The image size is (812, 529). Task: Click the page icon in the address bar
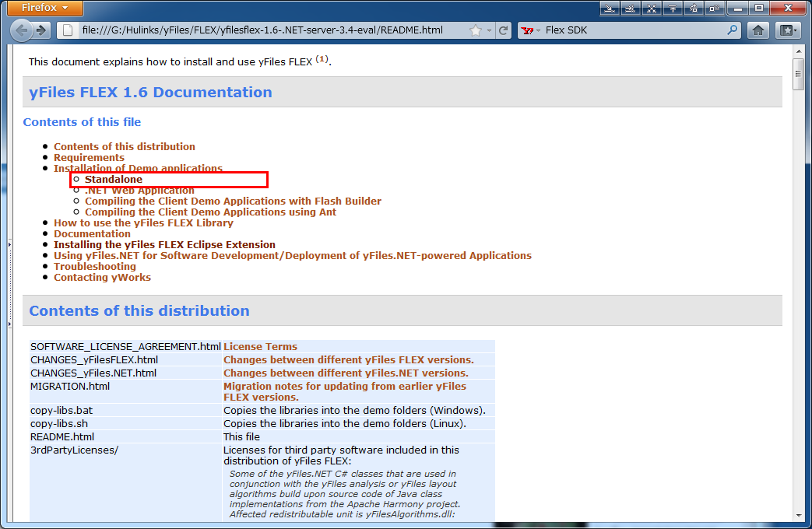(x=68, y=30)
